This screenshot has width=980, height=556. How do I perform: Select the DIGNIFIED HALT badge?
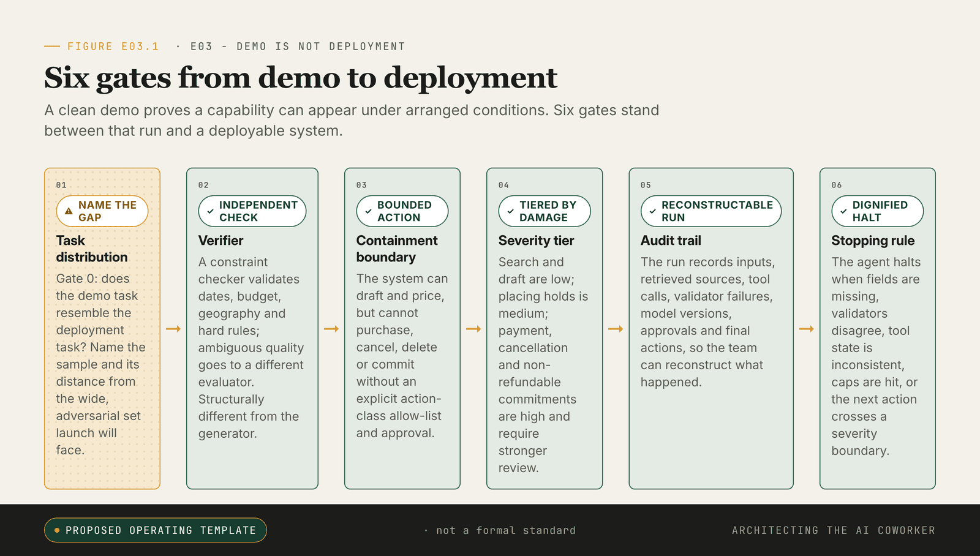(x=878, y=211)
